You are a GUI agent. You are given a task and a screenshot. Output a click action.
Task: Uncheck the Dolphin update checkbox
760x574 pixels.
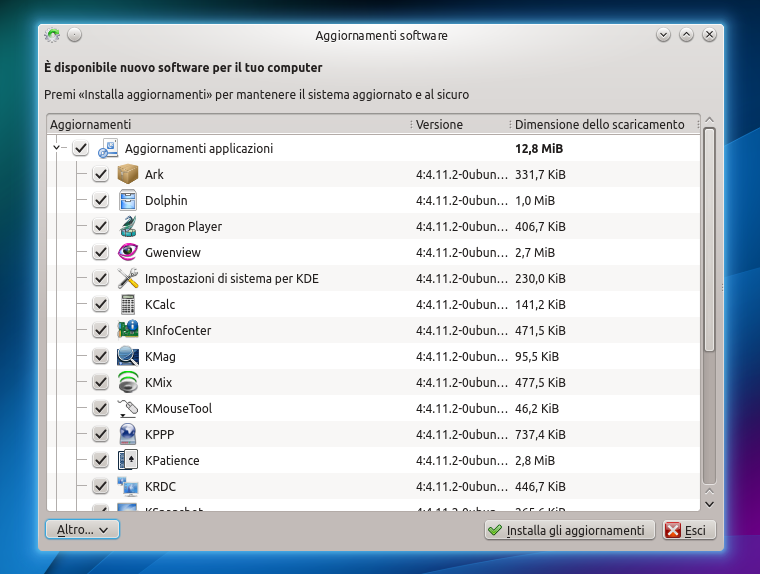point(100,200)
